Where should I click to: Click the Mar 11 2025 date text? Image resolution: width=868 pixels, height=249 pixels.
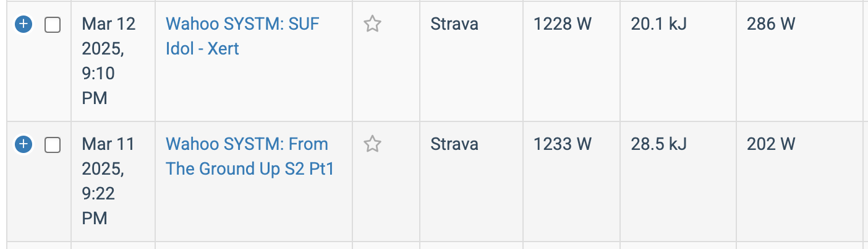click(108, 156)
